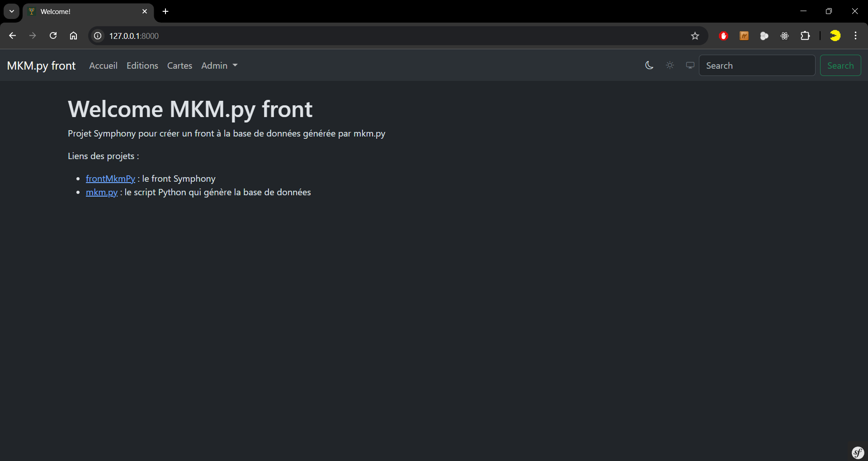Expand the Admin dropdown menu
The image size is (868, 461).
[x=219, y=66]
